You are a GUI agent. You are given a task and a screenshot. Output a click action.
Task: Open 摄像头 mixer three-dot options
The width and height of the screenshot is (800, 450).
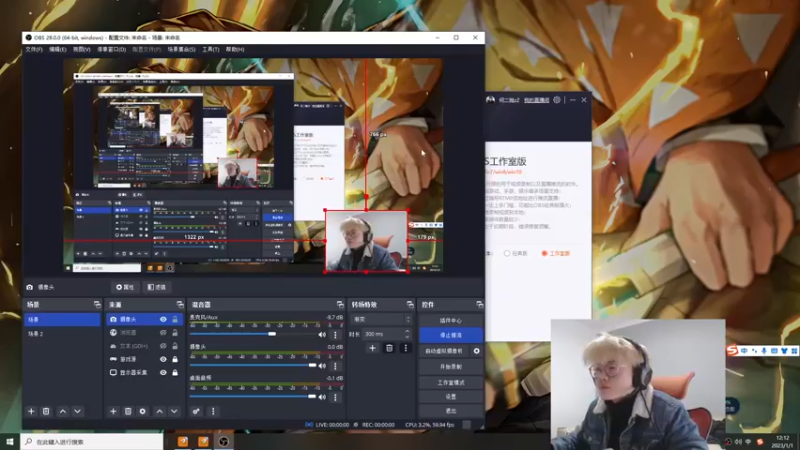(x=335, y=366)
